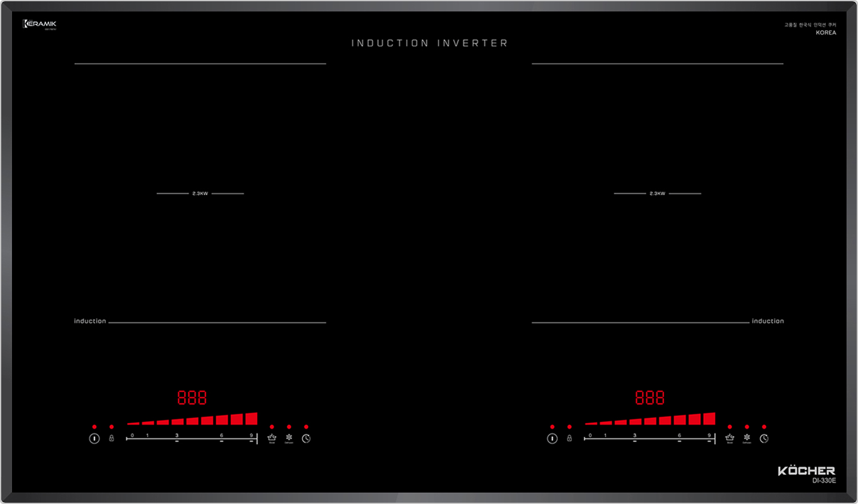The height and width of the screenshot is (504, 858).
Task: Tap the left zone child lock icon
Action: click(112, 438)
